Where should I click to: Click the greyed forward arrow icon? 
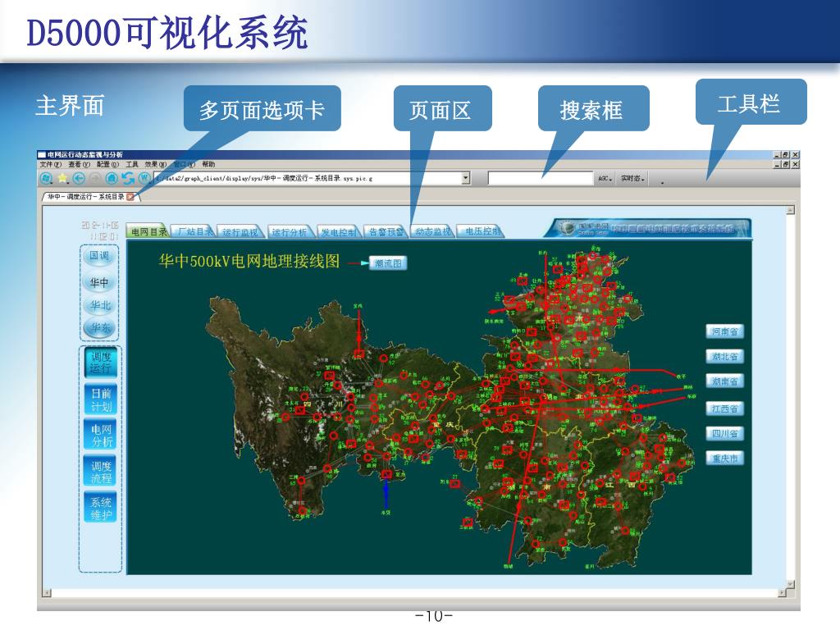(95, 178)
